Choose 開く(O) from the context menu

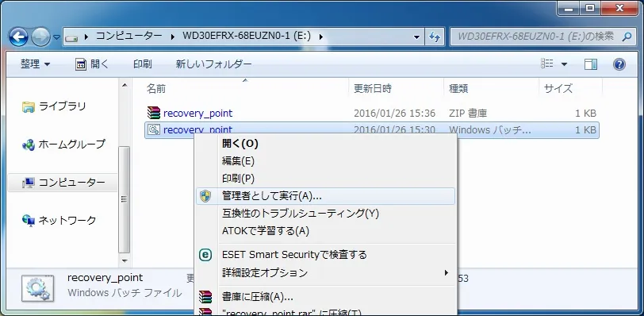326,144
